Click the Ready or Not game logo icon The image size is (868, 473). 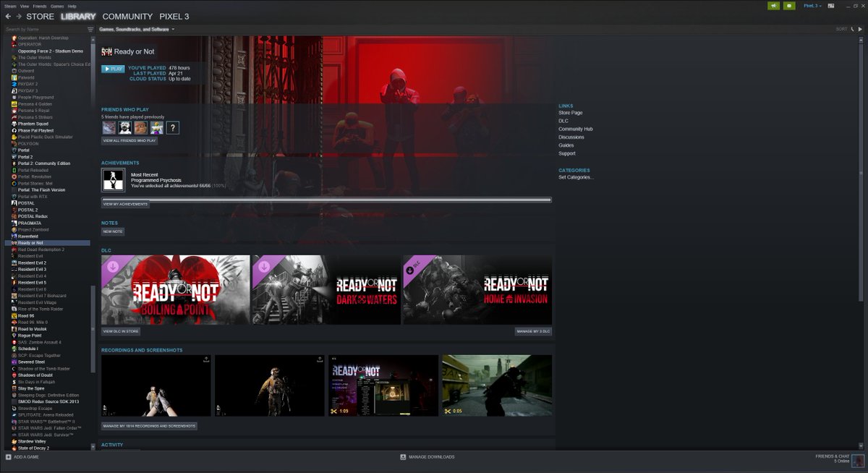coord(107,51)
